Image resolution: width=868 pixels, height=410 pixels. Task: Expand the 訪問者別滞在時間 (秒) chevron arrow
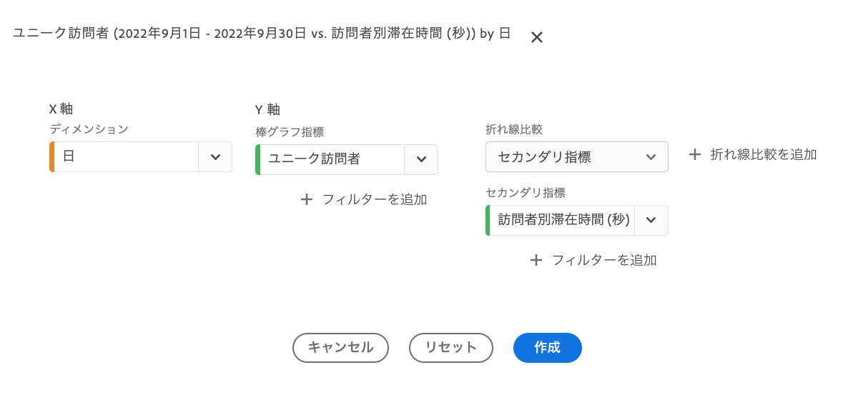click(651, 220)
